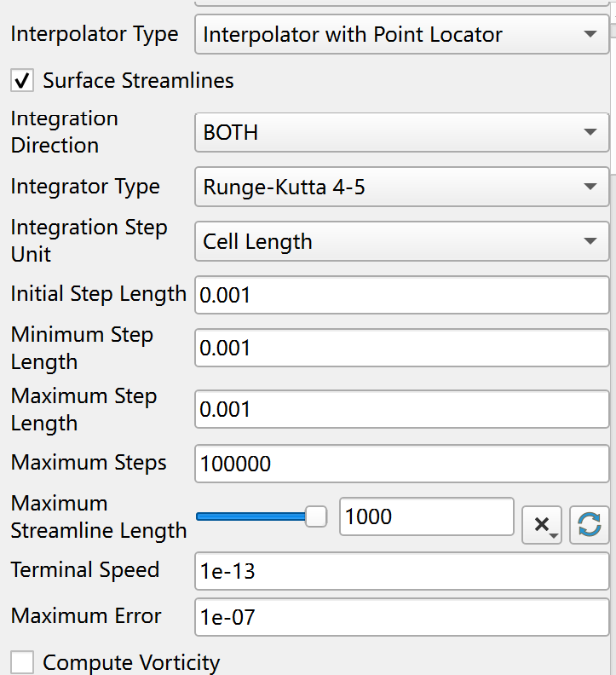The image size is (616, 675).
Task: Select the Maximum Step Length input field
Action: [x=401, y=409]
